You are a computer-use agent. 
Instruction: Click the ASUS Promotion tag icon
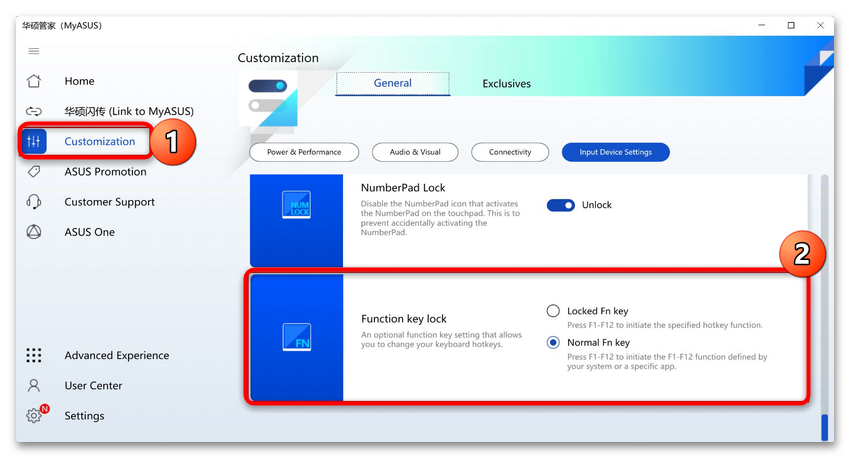34,172
